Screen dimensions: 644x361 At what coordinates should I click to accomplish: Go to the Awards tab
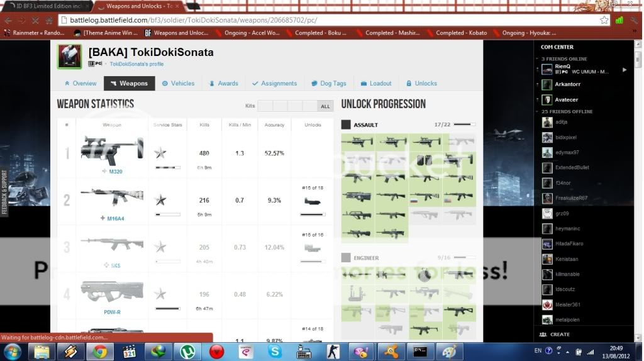click(224, 84)
